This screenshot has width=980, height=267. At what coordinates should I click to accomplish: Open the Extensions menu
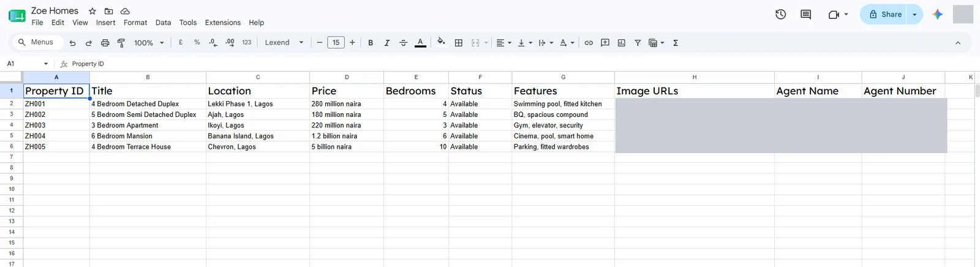(x=222, y=23)
